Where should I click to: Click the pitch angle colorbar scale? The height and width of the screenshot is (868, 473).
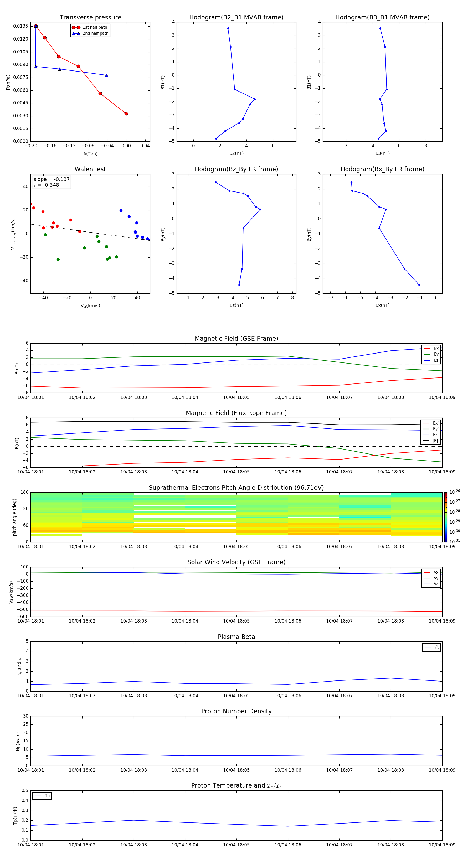[446, 517]
